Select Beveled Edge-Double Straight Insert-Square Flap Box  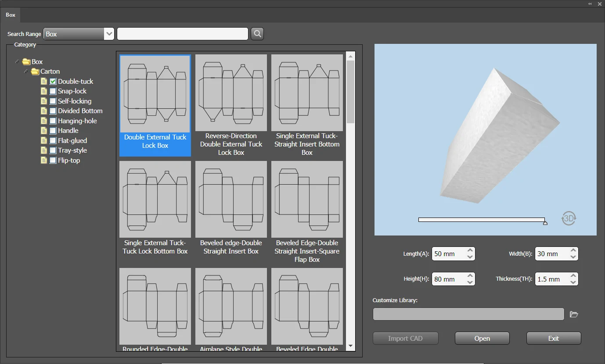[307, 212]
